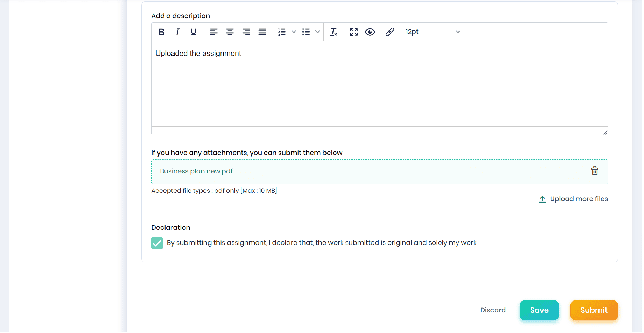Toggle bold formatting in the description editor

(x=161, y=32)
